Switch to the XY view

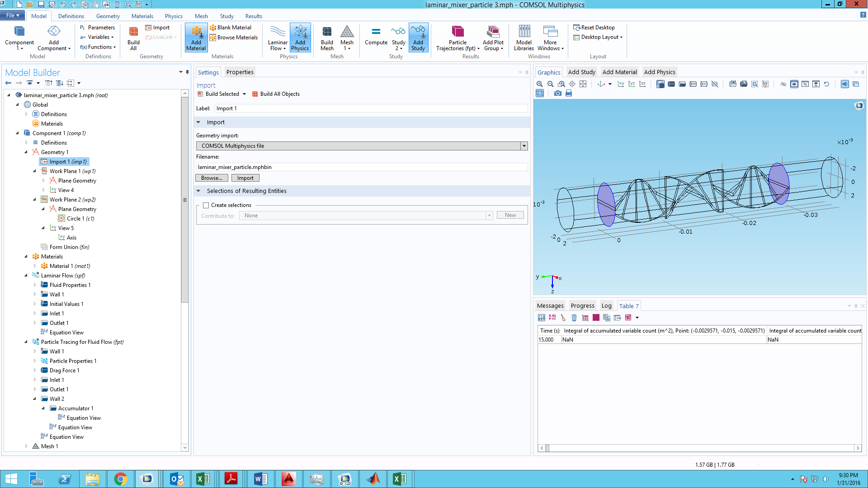pyautogui.click(x=621, y=84)
